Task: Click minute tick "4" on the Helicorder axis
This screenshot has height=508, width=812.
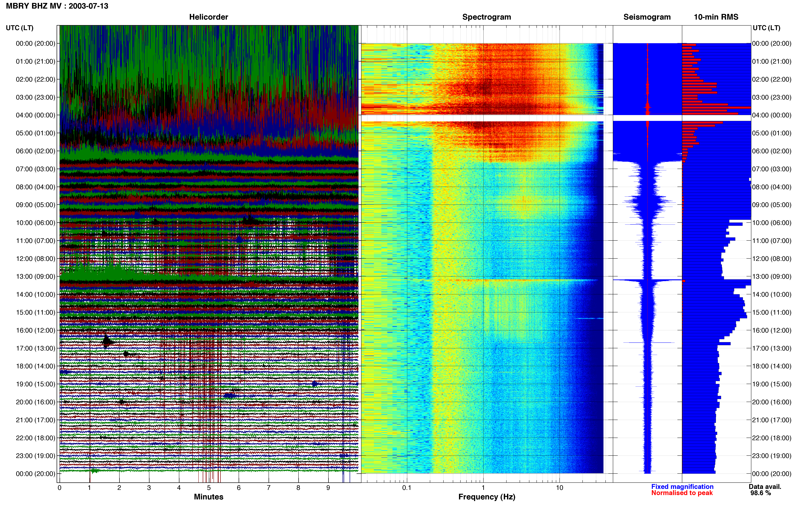Action: pyautogui.click(x=179, y=488)
